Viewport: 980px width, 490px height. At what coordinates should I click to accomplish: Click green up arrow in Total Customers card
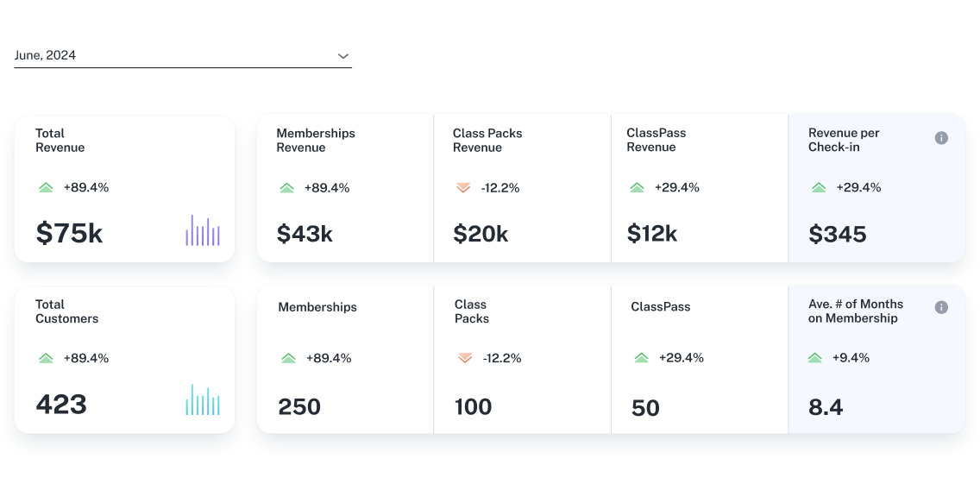pyautogui.click(x=46, y=358)
